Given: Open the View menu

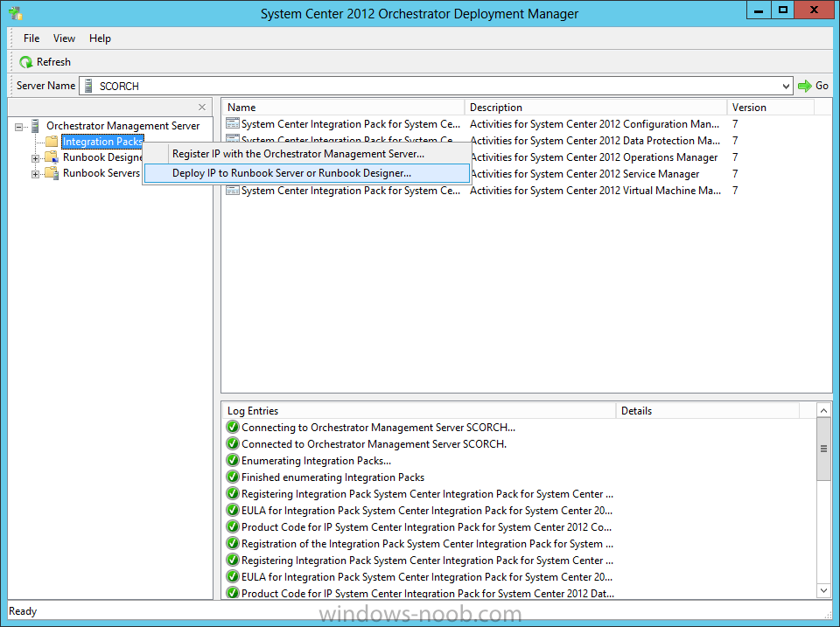Looking at the screenshot, I should (64, 38).
